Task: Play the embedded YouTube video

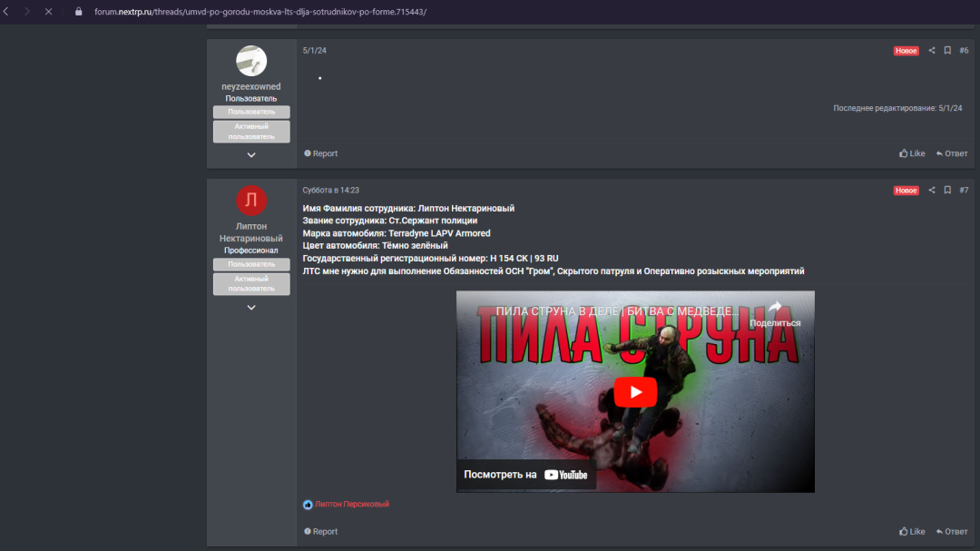Action: click(635, 392)
